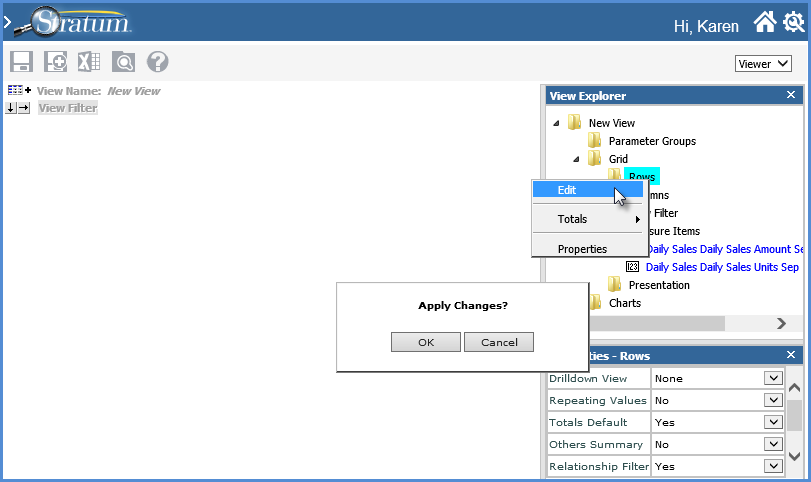Choose Properties in the context menu

[588, 249]
